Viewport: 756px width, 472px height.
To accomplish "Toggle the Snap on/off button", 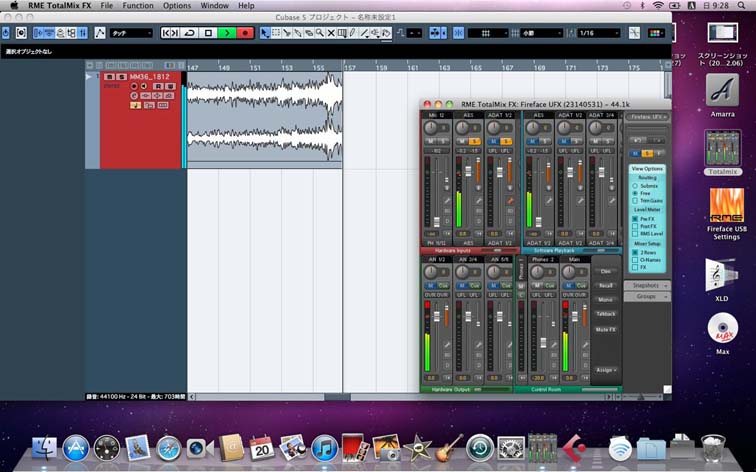I will [x=459, y=33].
